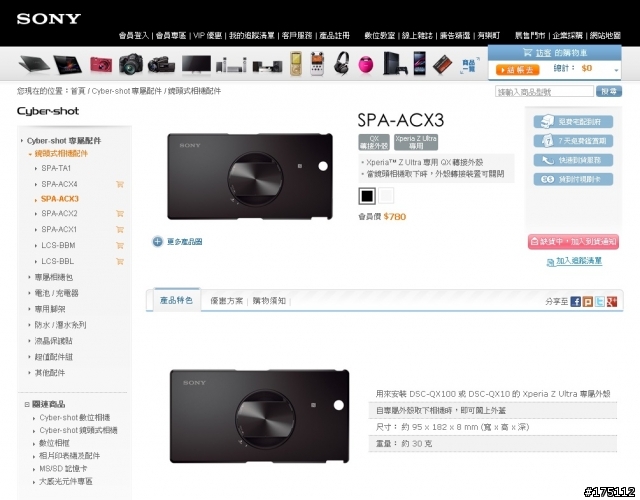Open the laptop product category icon
The width and height of the screenshot is (640, 500).
33,64
